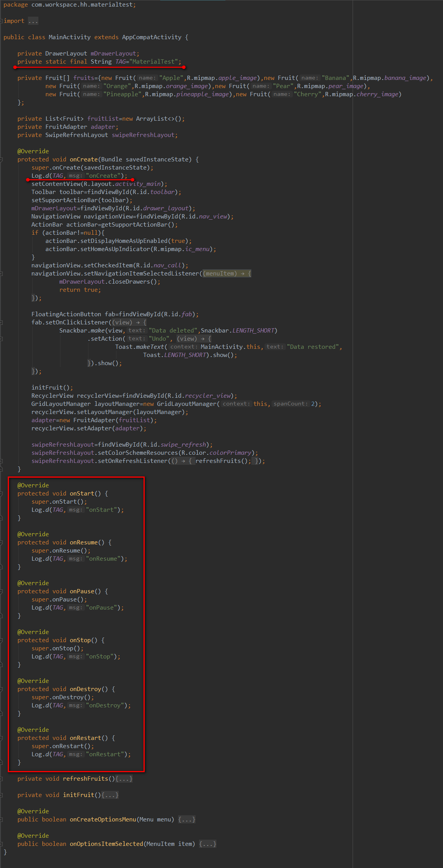
Task: Click setDisplayHomeAsUpEnabled method call
Action: pos(124,241)
